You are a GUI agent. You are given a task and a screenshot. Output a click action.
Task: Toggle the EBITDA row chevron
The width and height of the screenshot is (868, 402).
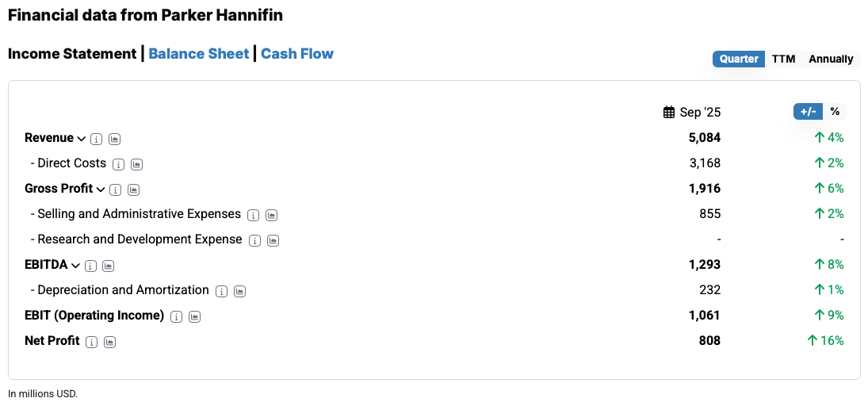(76, 266)
